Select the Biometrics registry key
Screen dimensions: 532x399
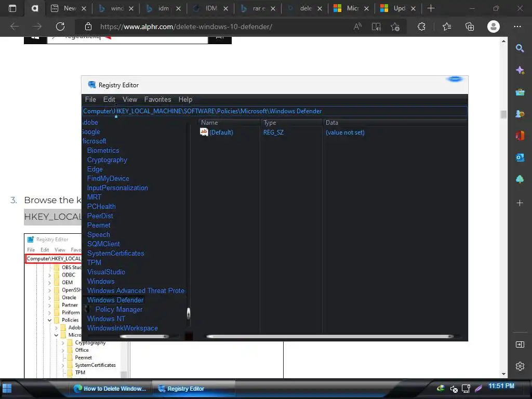103,150
